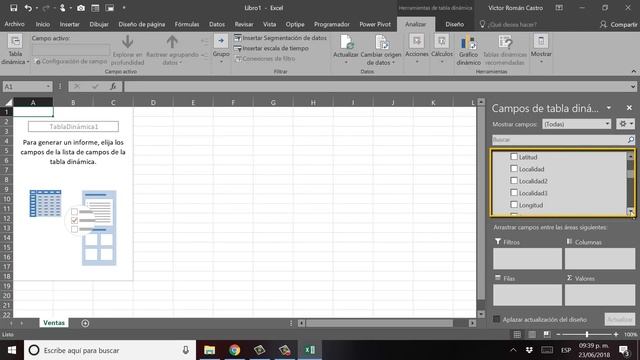Switch to Normal view in status bar
This screenshot has height=360, width=640.
pyautogui.click(x=517, y=334)
